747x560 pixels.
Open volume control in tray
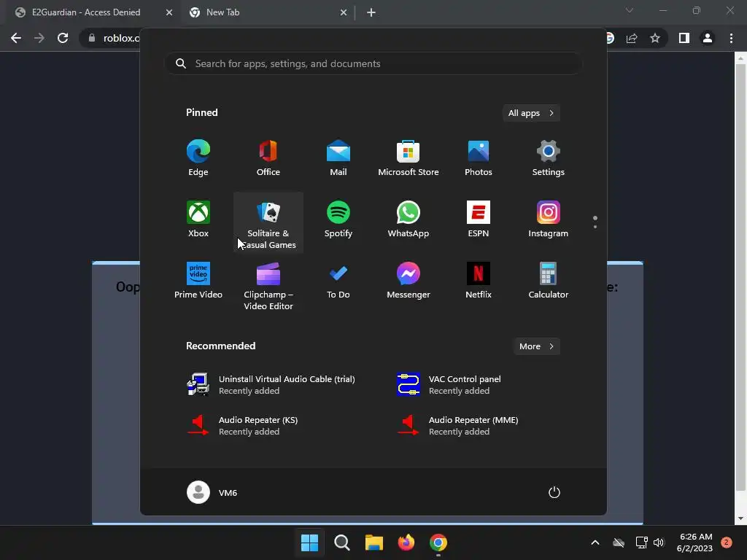[x=659, y=542]
